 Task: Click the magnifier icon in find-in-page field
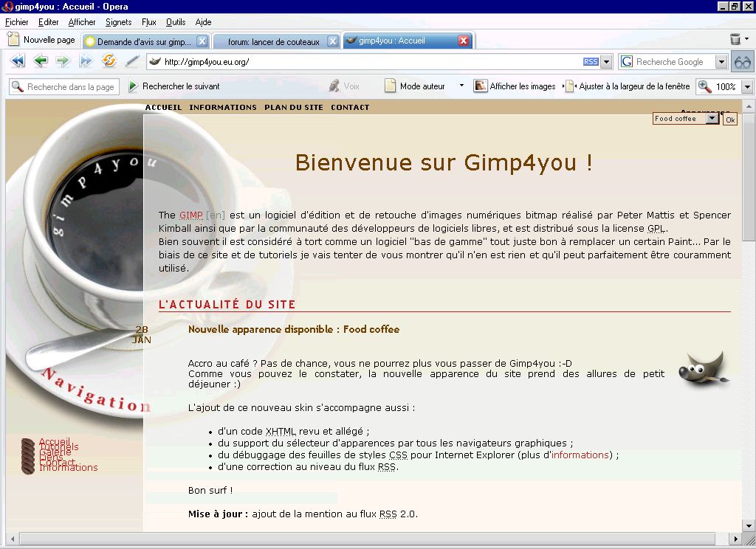coord(18,87)
